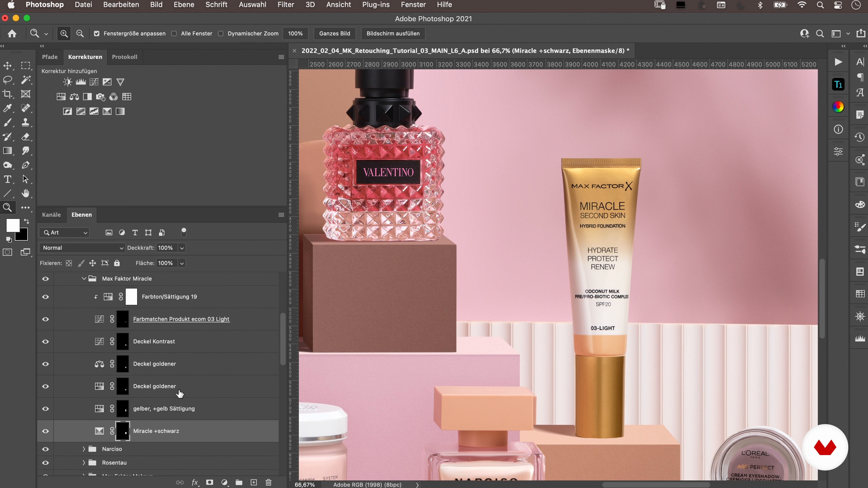Hide the Farbton/Sättigung 19 layer
Viewport: 868px width, 488px height.
tap(45, 297)
